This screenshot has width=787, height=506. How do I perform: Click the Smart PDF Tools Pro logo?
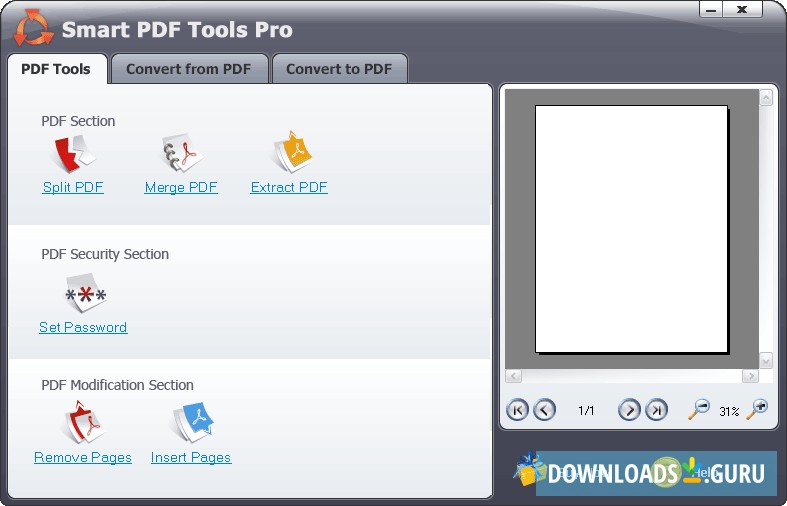(33, 28)
